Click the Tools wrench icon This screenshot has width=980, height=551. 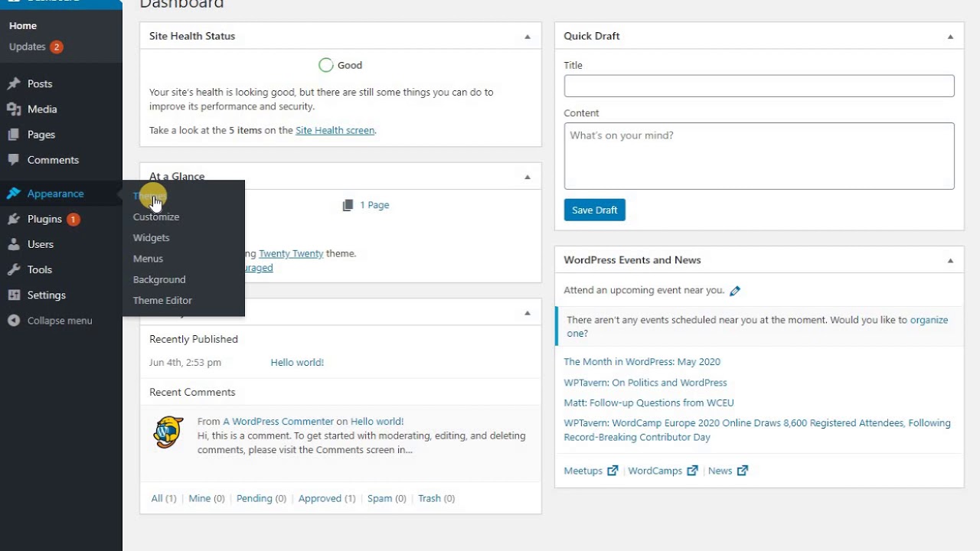click(14, 269)
